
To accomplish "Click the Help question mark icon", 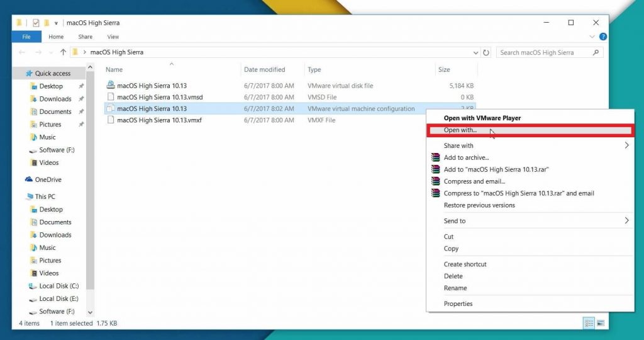I will point(603,37).
